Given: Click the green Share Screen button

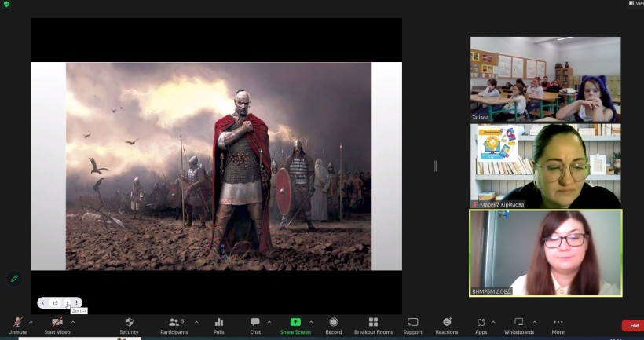Looking at the screenshot, I should click(x=295, y=325).
